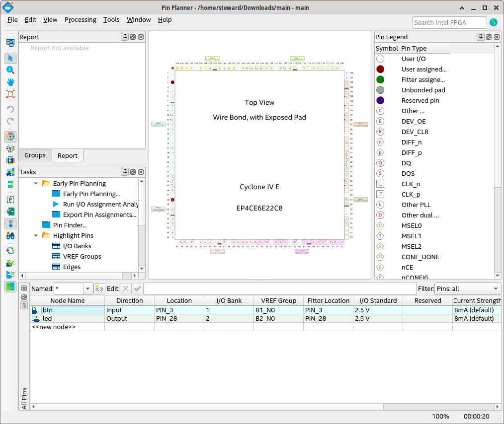
Task: Click the 'P' pin toolbar icon
Action: point(10,200)
